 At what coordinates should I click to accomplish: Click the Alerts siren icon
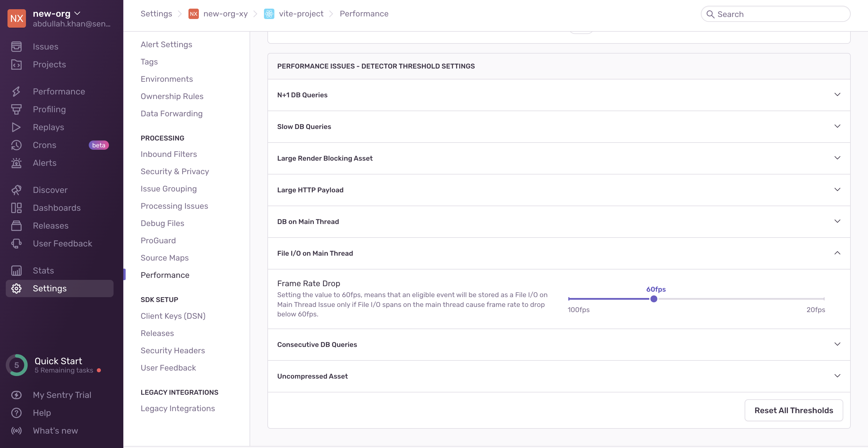(x=16, y=163)
